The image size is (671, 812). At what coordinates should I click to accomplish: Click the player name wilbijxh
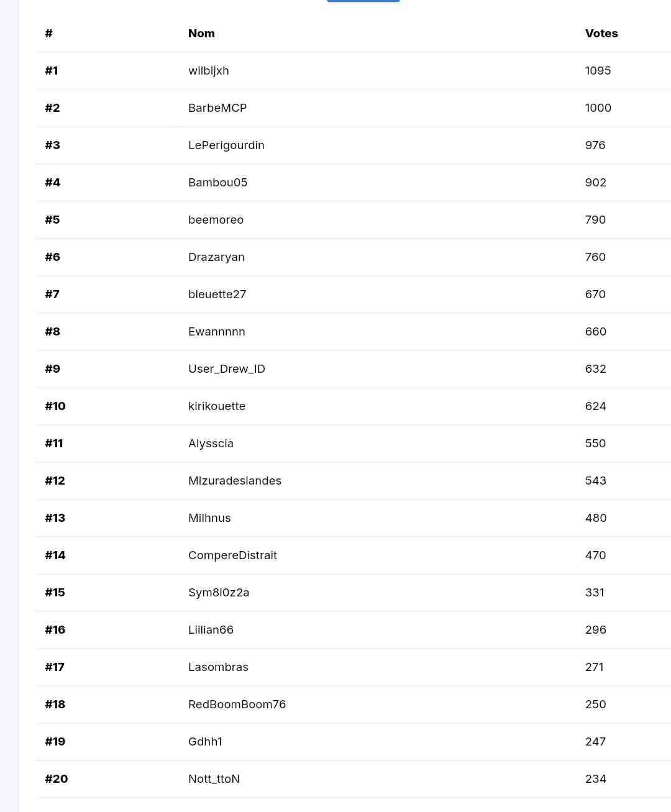click(209, 71)
